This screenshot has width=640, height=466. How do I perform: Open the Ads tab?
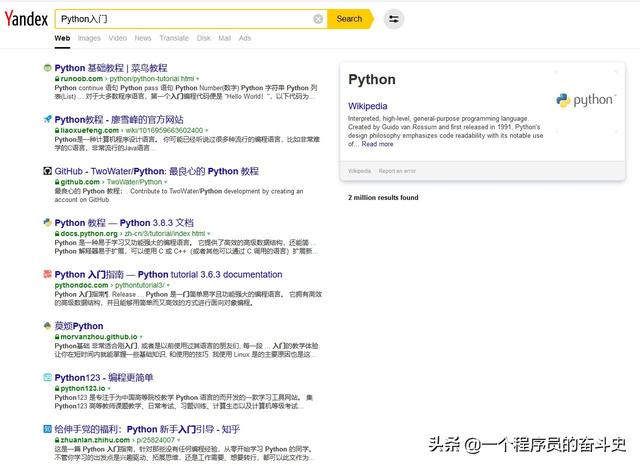[244, 38]
